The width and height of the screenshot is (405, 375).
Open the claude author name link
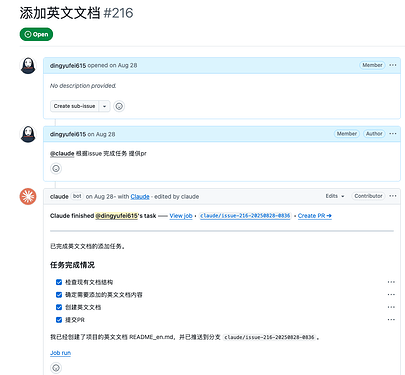click(x=59, y=197)
